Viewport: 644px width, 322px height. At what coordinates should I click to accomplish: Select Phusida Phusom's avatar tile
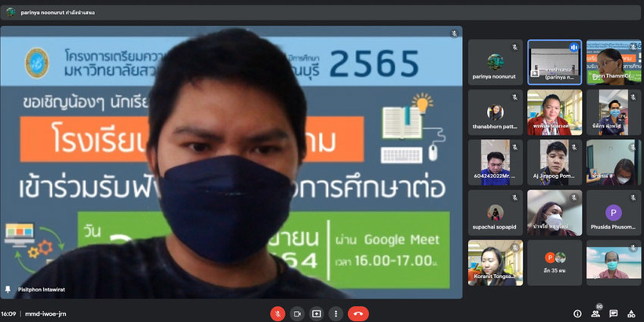(613, 212)
